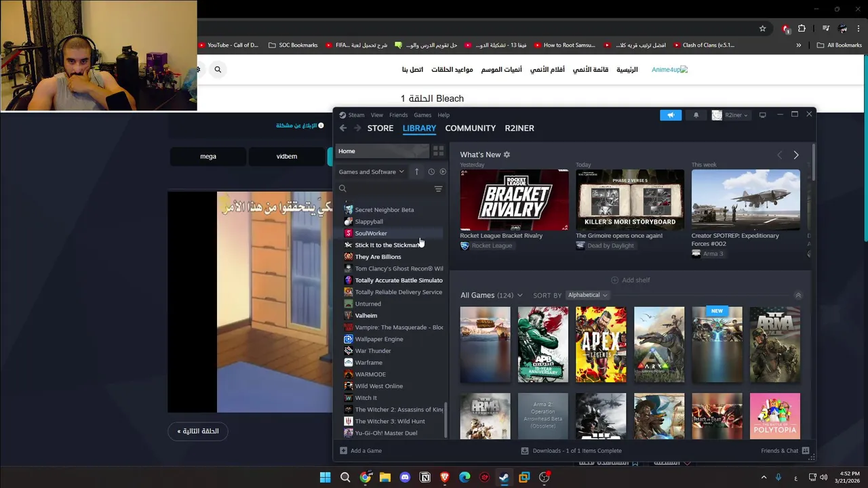Collapse the All Games shelf
The width and height of the screenshot is (868, 488).
[x=798, y=296]
